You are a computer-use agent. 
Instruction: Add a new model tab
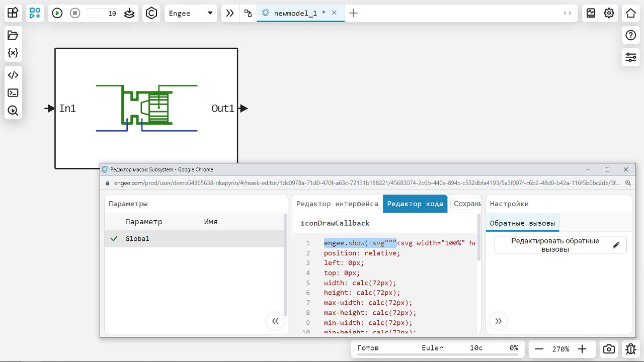[x=354, y=13]
